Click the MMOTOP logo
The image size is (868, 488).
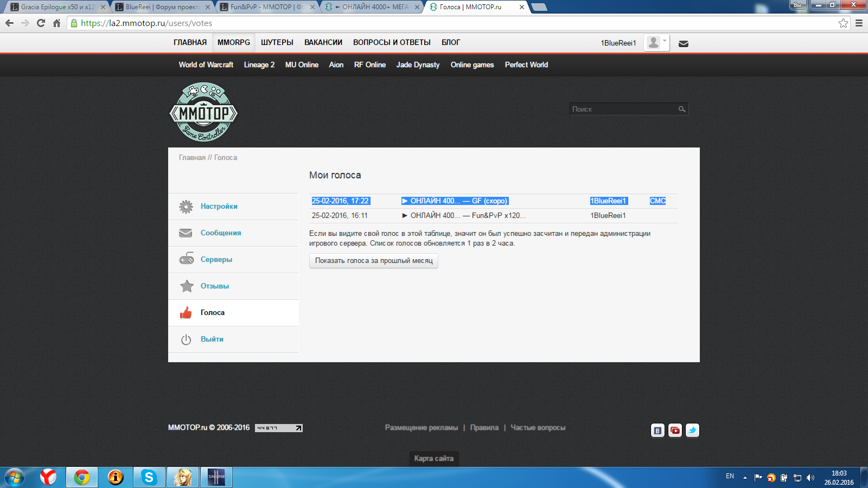[203, 112]
